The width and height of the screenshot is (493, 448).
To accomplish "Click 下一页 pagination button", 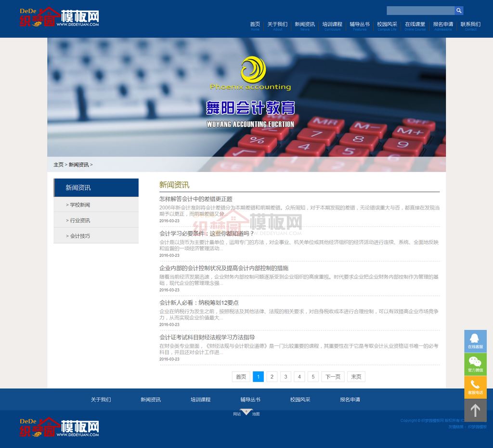I will point(333,377).
